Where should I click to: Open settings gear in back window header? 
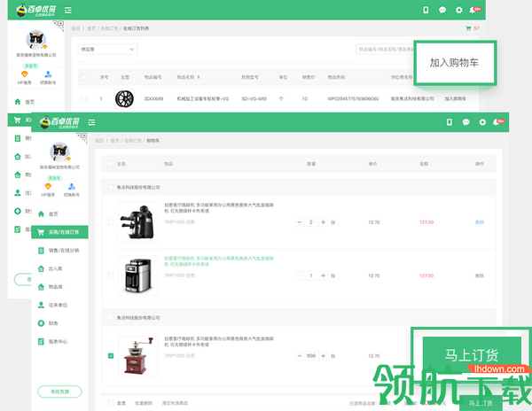click(458, 10)
